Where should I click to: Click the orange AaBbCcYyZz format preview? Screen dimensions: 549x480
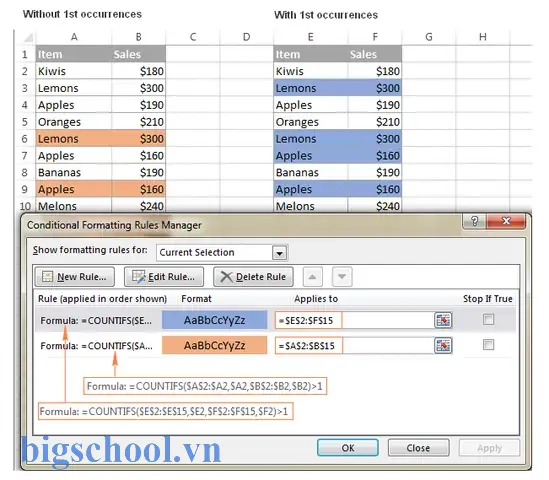click(x=214, y=346)
